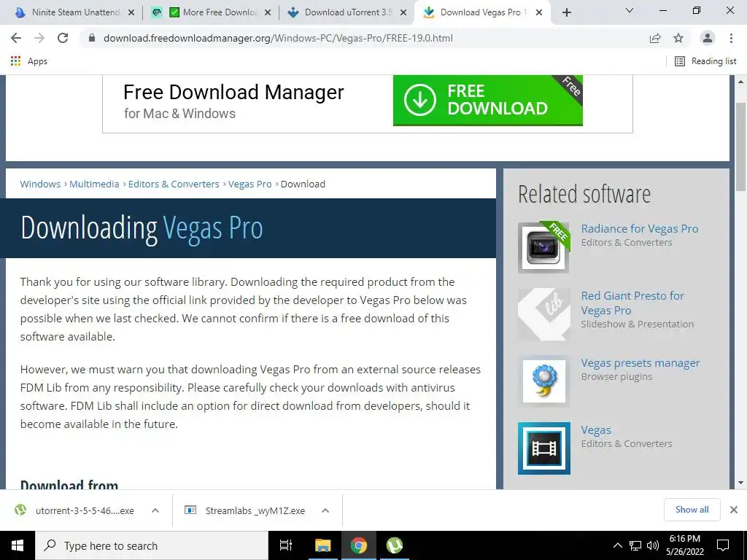Image resolution: width=747 pixels, height=560 pixels.
Task: Open the network status tray icon
Action: [635, 545]
